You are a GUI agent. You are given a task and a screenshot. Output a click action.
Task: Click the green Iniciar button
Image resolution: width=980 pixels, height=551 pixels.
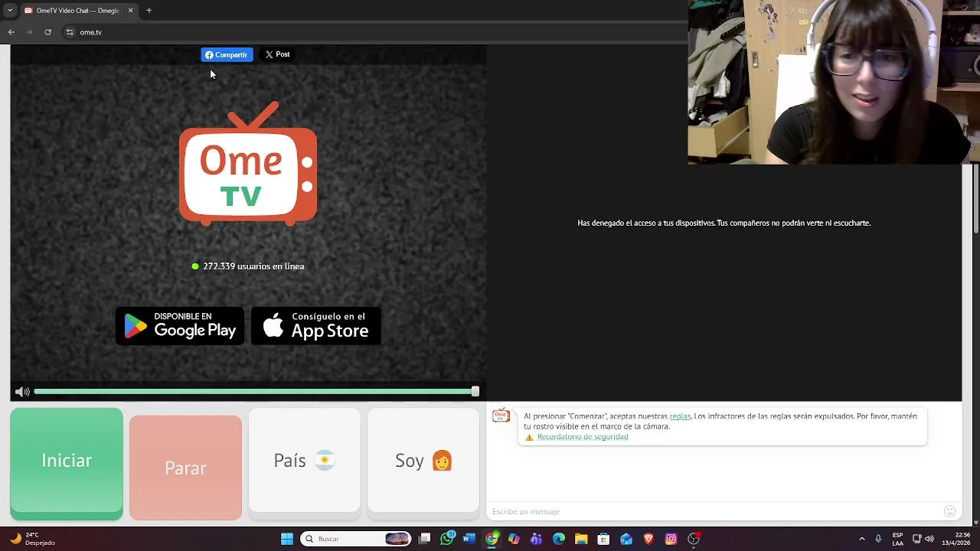click(67, 464)
